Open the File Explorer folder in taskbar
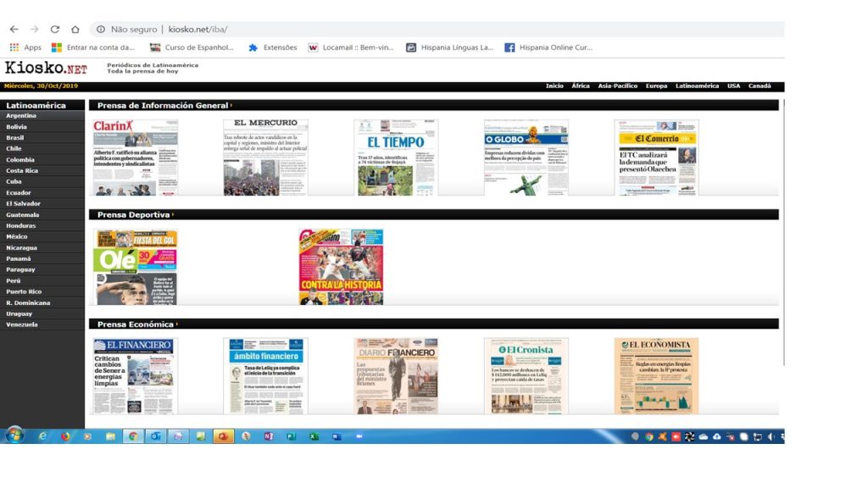This screenshot has height=488, width=868. click(x=111, y=436)
